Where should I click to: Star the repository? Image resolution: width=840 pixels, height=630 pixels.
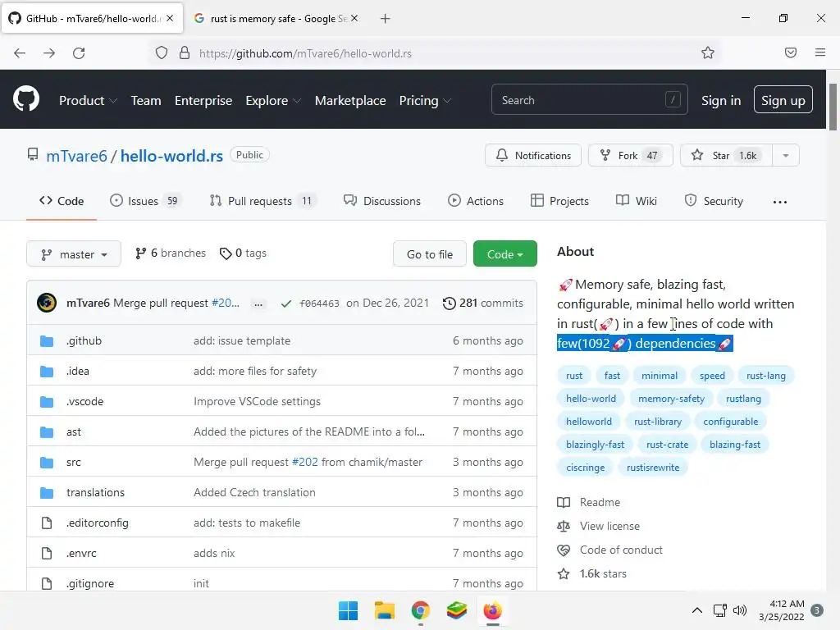726,155
